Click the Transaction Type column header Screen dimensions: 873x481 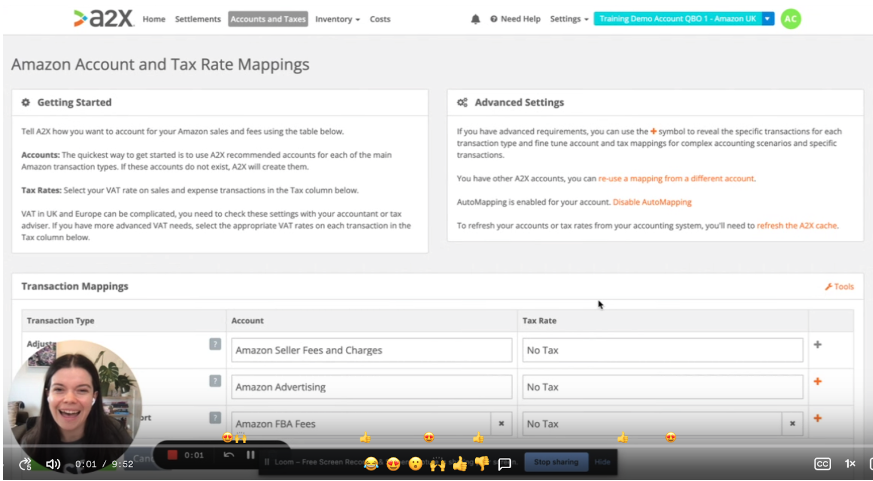(60, 321)
